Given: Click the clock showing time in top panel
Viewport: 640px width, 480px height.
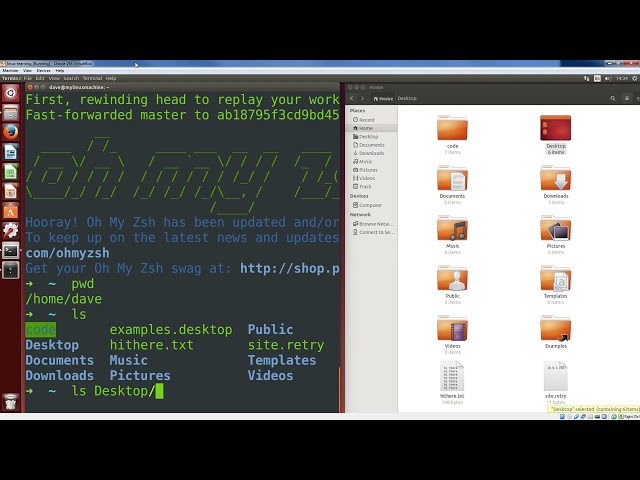Looking at the screenshot, I should click(621, 78).
